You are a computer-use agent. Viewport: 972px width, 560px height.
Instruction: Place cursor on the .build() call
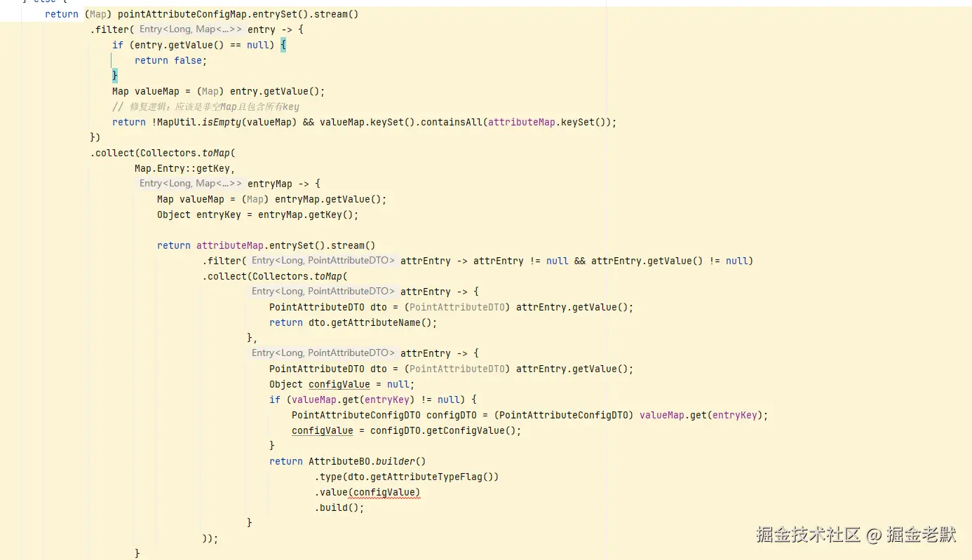click(x=339, y=507)
